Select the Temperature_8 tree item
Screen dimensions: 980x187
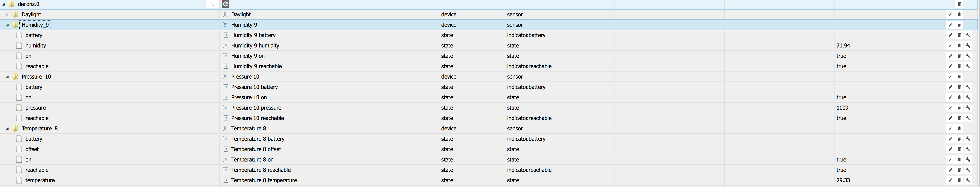40,129
